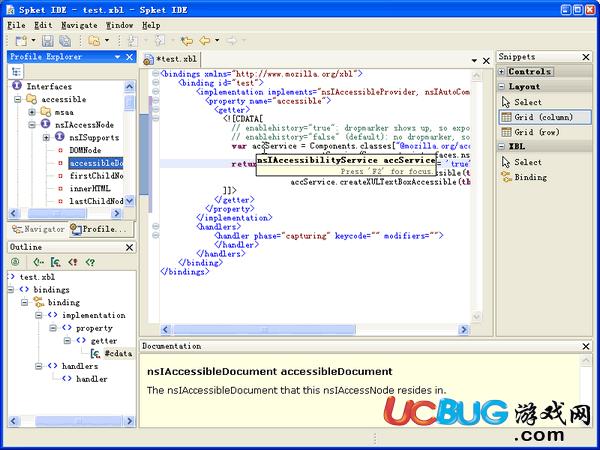Switch to the Profile tab
Screen dimensions: 600x450
tap(99, 229)
